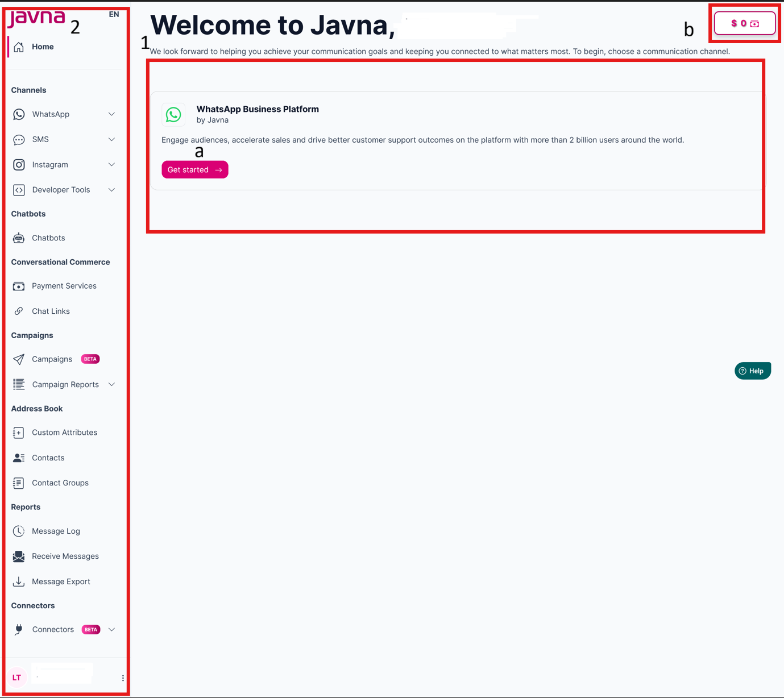Open Receive Messages report
This screenshot has width=784, height=698.
pos(64,556)
